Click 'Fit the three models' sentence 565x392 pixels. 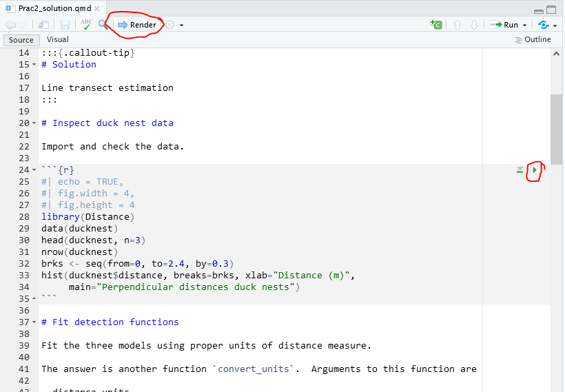206,346
